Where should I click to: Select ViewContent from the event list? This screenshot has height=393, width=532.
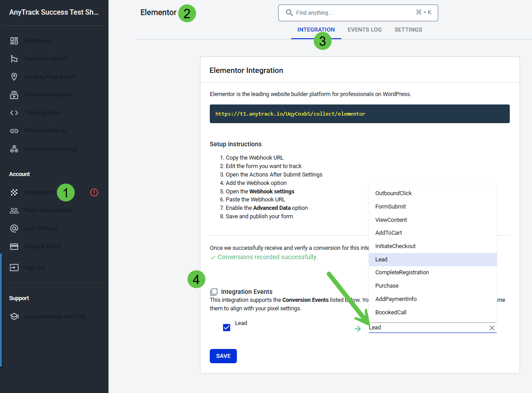tap(432, 220)
